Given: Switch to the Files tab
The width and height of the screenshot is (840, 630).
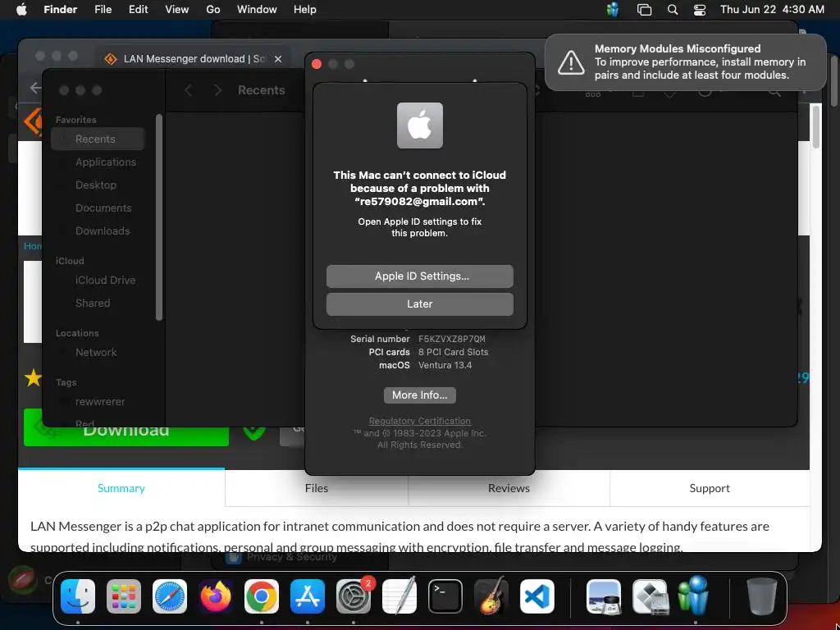Looking at the screenshot, I should [317, 488].
